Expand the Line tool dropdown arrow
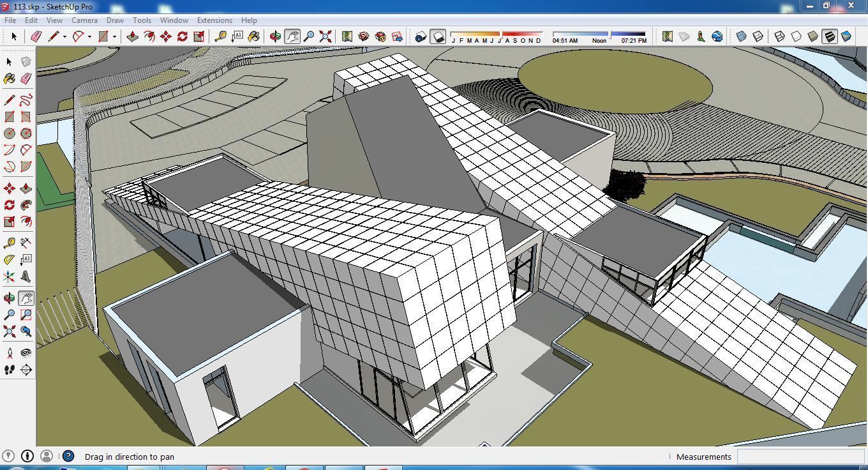 tap(64, 36)
